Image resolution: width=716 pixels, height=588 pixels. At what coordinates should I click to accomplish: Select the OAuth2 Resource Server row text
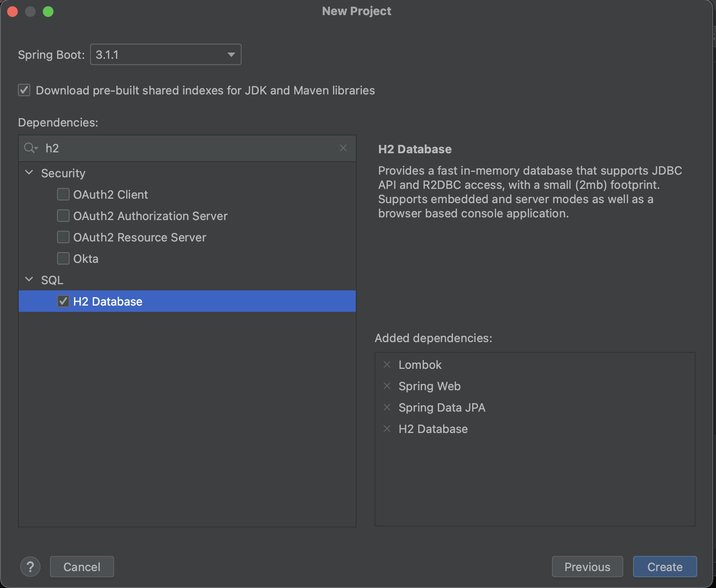tap(140, 237)
